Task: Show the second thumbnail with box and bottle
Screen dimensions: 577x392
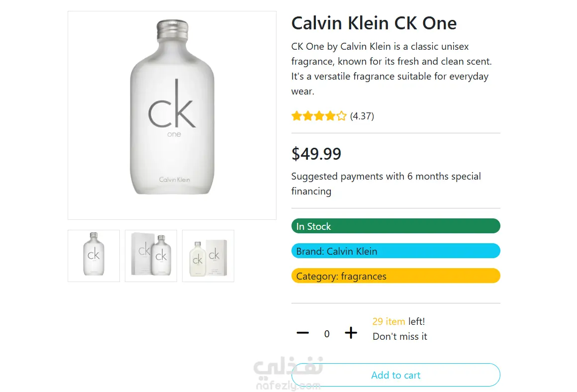Action: pyautogui.click(x=151, y=256)
